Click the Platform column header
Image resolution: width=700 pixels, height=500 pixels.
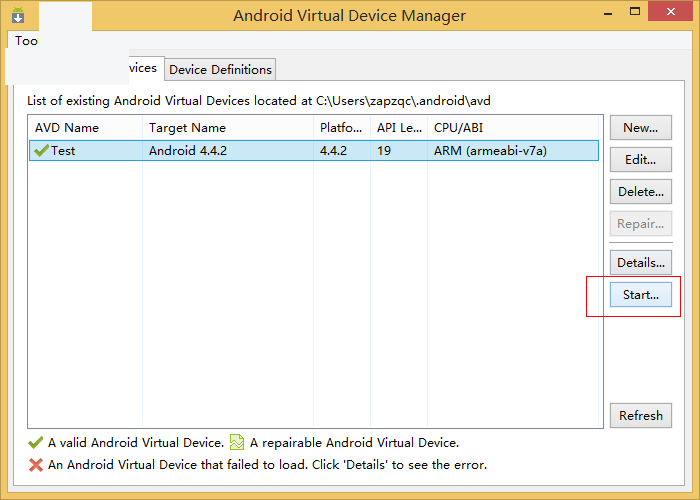pos(341,128)
